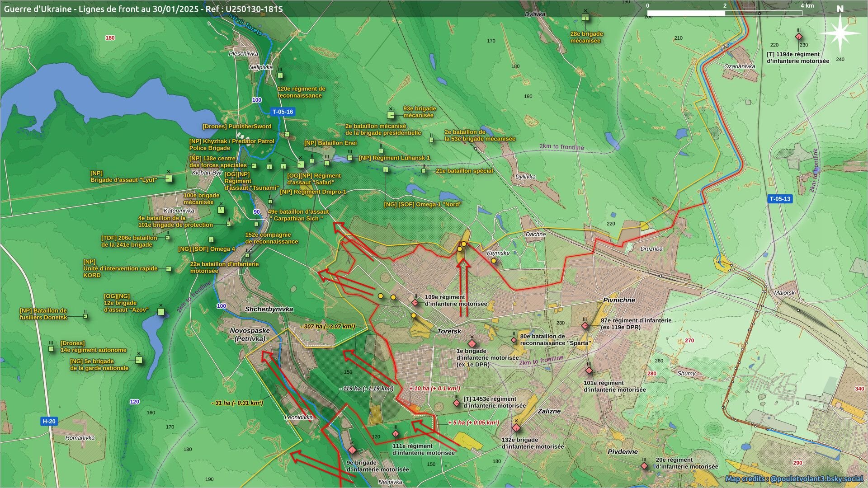Click the T-05-16 road shield
This screenshot has height=488, width=868.
283,112
